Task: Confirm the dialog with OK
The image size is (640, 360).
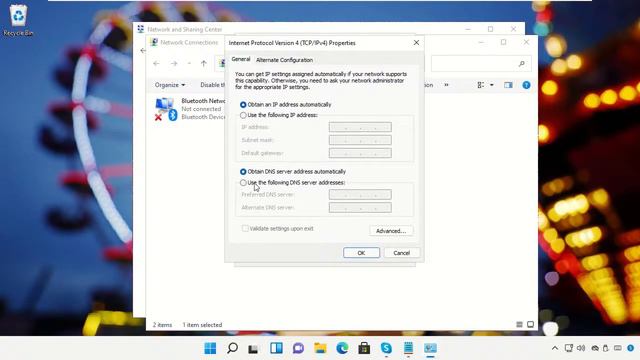Action: (361, 253)
